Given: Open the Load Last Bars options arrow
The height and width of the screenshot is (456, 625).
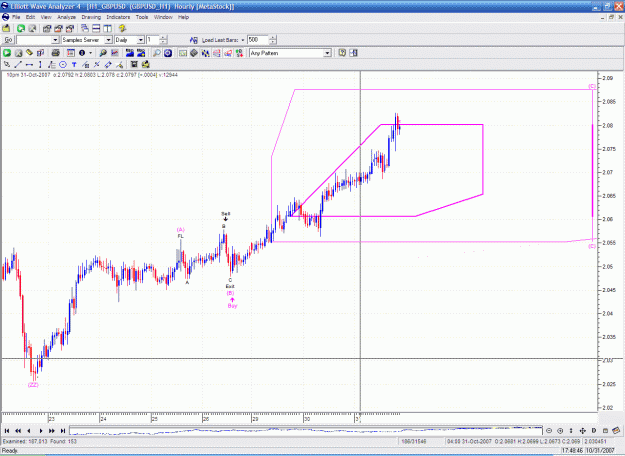Looking at the screenshot, I should pos(242,40).
